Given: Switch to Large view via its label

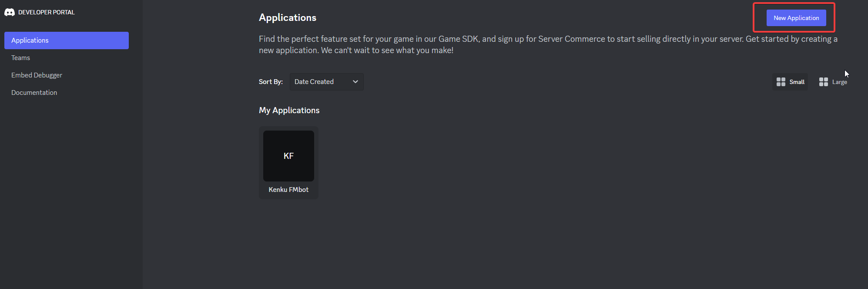Looking at the screenshot, I should click(839, 82).
